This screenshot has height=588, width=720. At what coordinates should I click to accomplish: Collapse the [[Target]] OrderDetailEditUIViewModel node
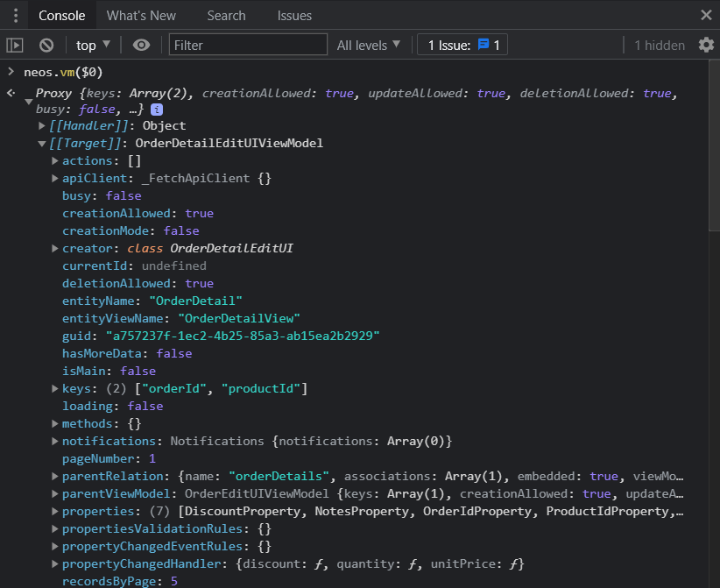42,144
